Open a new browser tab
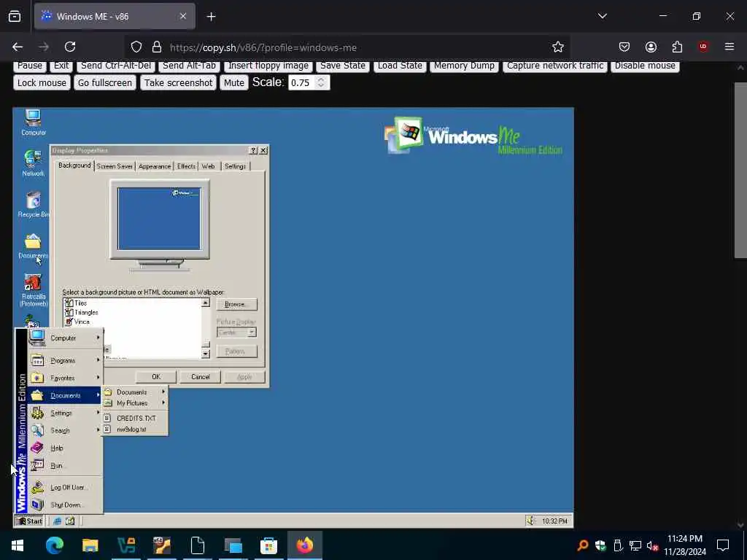Screen dimensions: 747x560 click(x=211, y=17)
